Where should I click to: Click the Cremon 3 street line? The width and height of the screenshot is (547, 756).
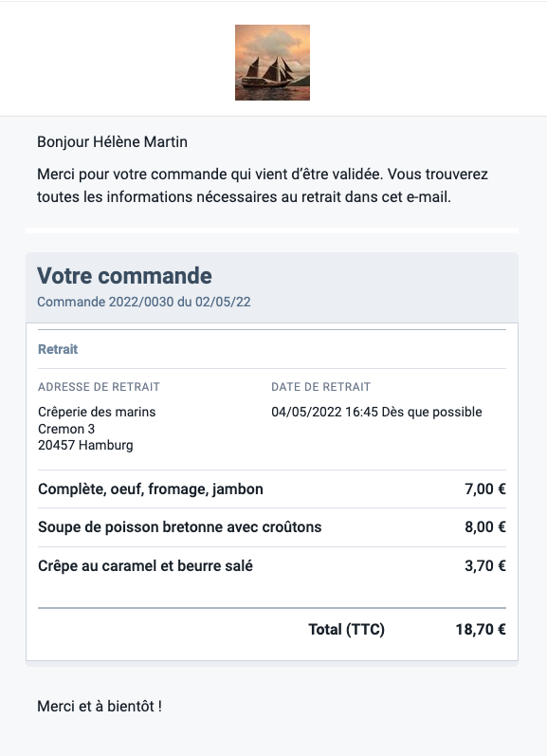click(66, 429)
